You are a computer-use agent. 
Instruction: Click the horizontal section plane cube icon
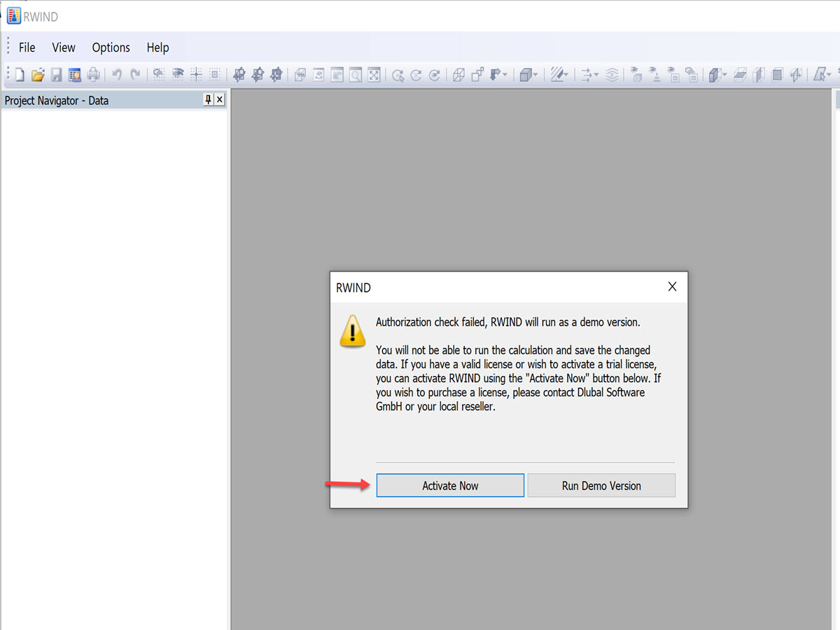click(x=741, y=75)
